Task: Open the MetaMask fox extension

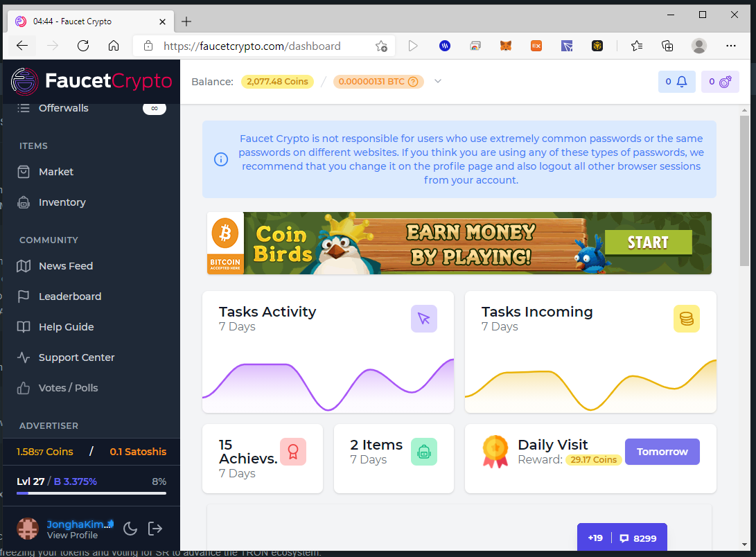Action: click(505, 46)
